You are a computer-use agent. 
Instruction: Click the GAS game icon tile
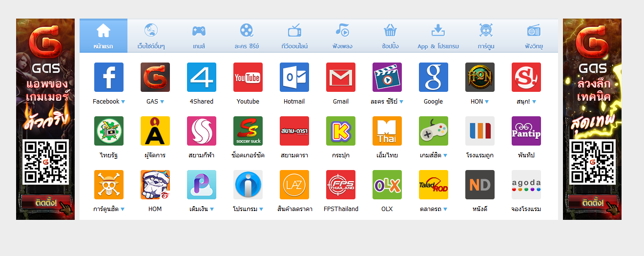(155, 77)
